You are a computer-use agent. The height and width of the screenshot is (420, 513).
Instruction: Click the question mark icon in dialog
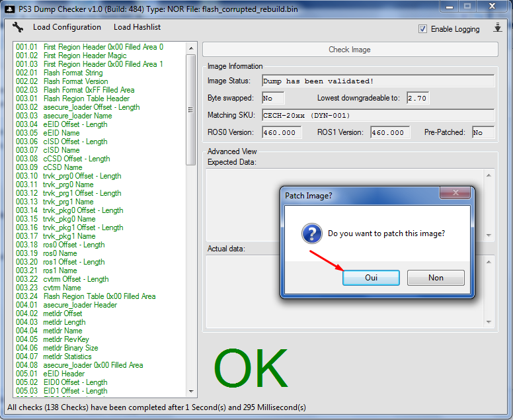[312, 233]
